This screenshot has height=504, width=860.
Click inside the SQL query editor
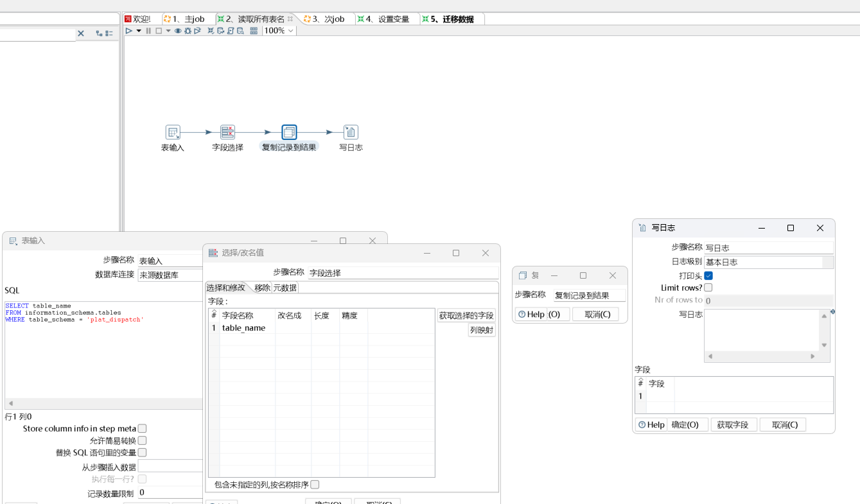coord(103,350)
